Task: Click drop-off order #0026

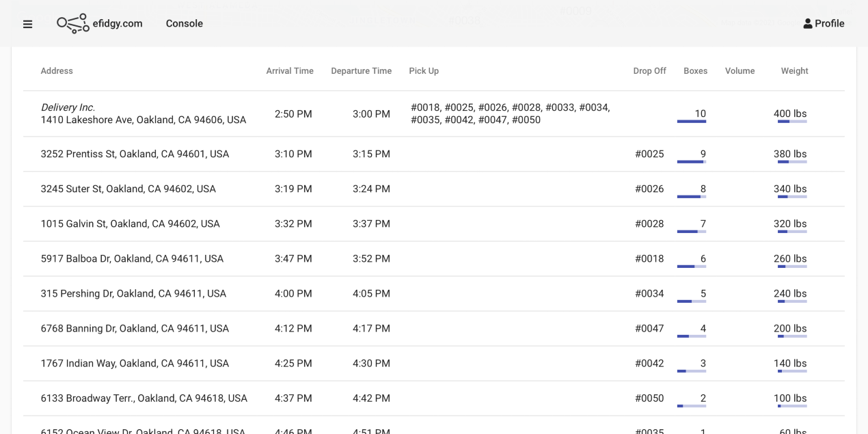Action: click(x=649, y=189)
